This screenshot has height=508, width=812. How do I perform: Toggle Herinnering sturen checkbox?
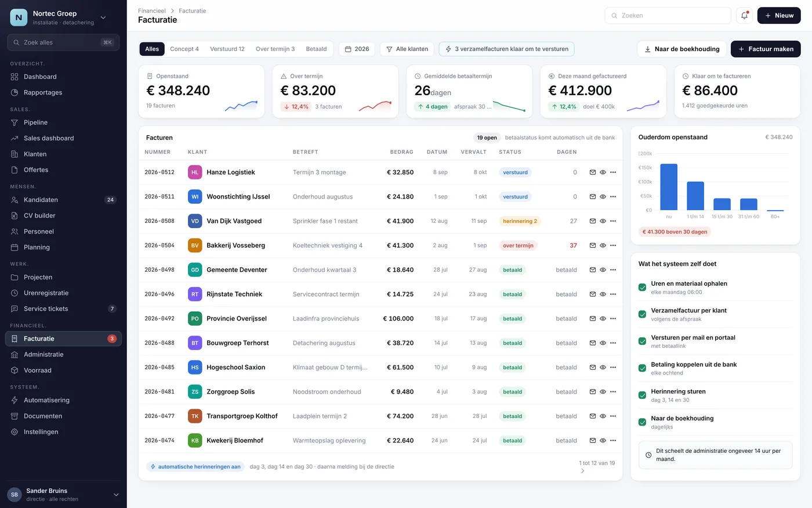pos(642,395)
